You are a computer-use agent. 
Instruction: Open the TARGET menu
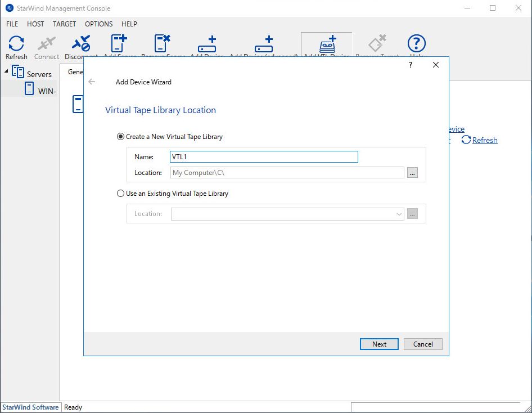(64, 24)
